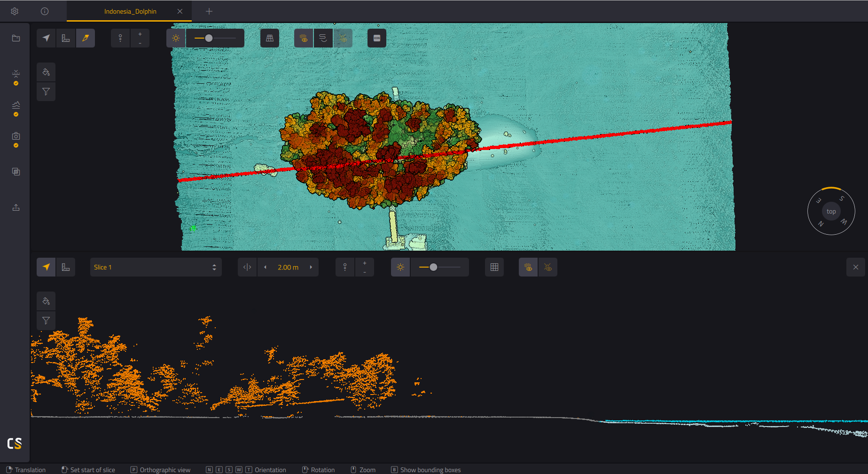The image size is (868, 474).
Task: Select the slice drawing pencil tool
Action: (x=86, y=38)
